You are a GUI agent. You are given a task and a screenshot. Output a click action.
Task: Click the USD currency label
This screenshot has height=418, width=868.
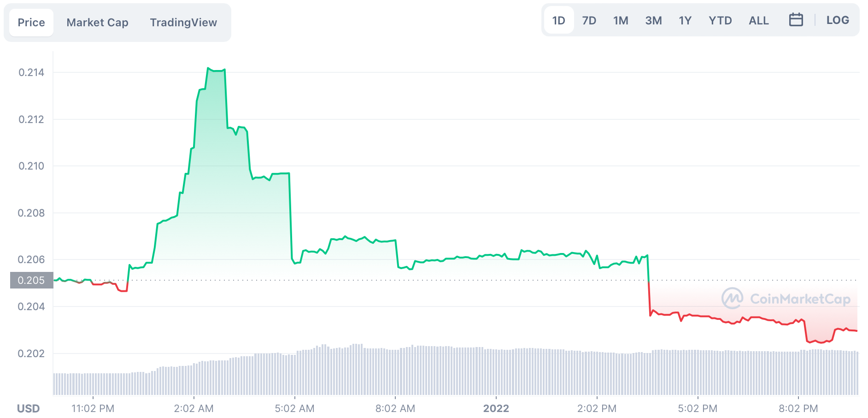coord(28,408)
